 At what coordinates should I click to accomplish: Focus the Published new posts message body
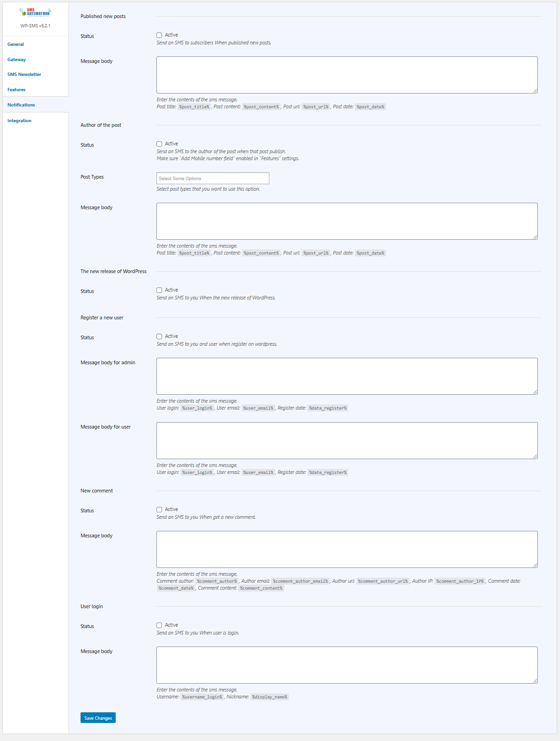pos(347,75)
